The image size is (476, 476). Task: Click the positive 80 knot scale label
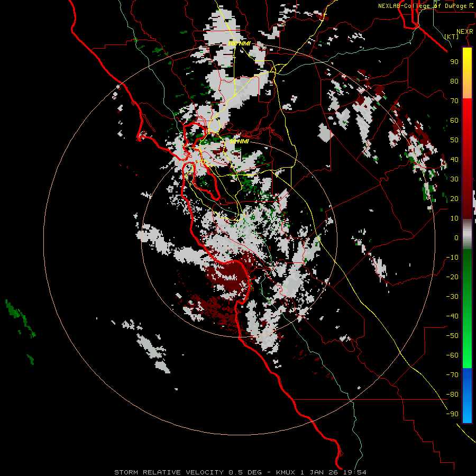(x=454, y=81)
